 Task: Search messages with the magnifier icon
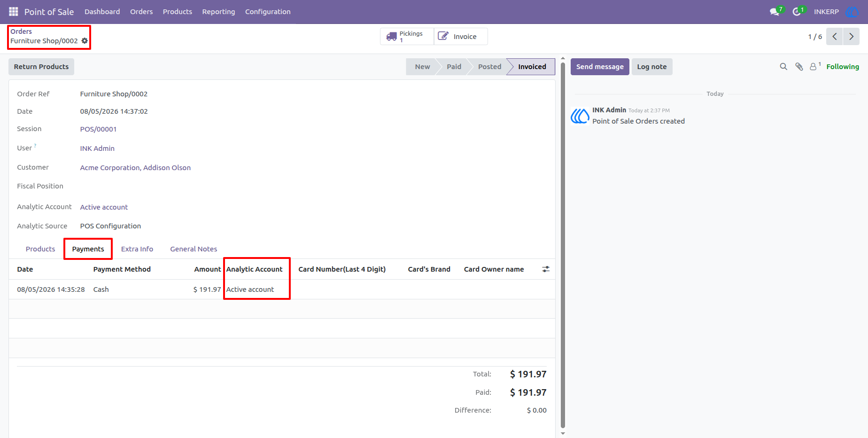[x=783, y=67]
